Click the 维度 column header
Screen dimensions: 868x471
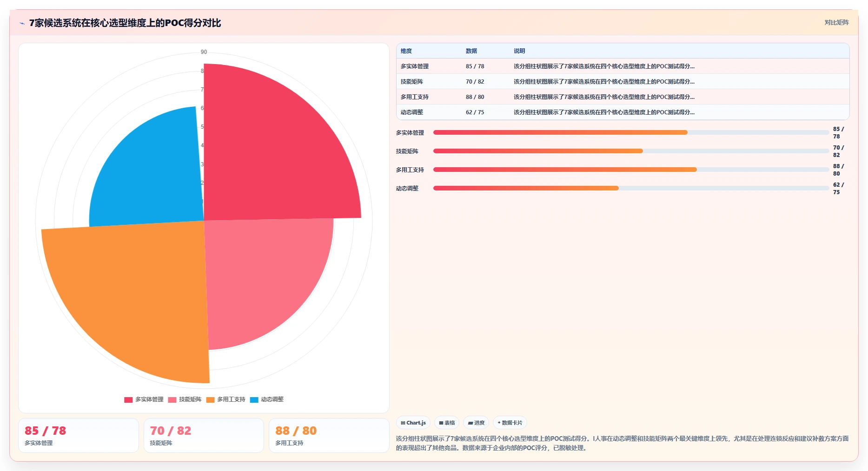coord(406,51)
